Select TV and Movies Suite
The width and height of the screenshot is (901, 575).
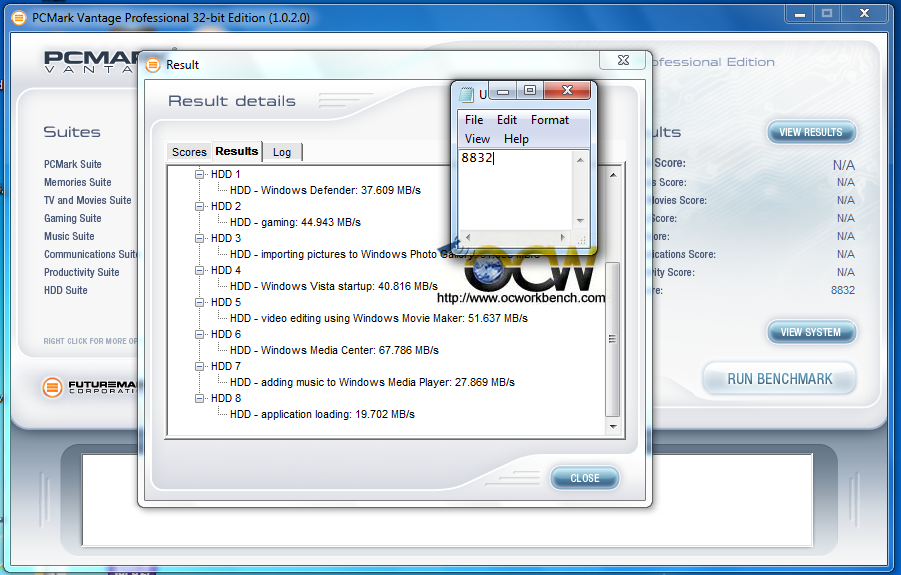point(87,200)
